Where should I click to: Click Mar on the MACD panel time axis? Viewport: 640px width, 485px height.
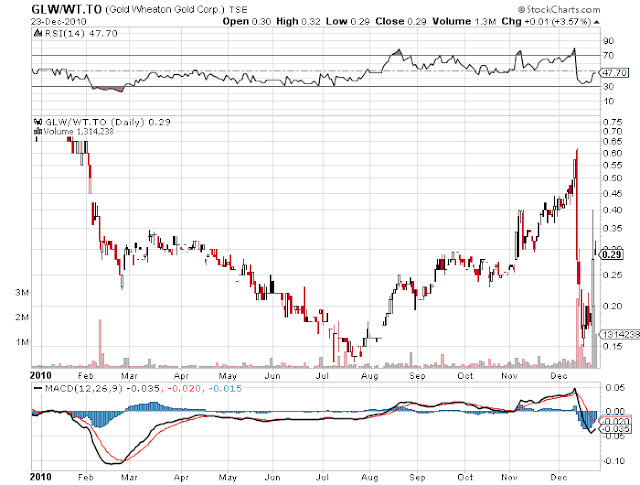(129, 477)
